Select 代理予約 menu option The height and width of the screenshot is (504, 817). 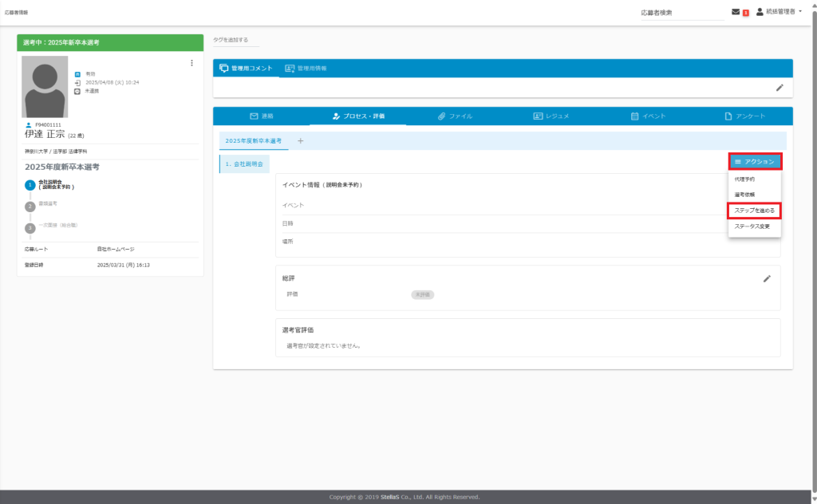click(x=744, y=179)
